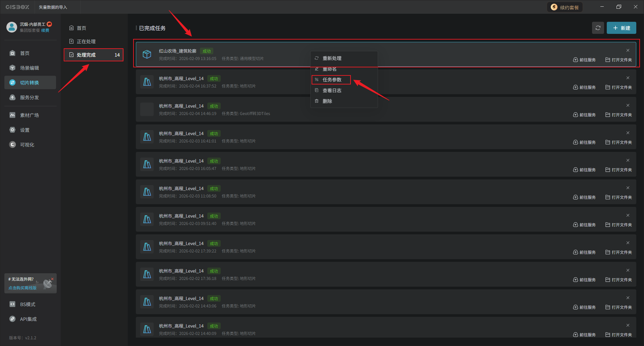Viewport: 644px width, 346px height.
Task: Select the 处理完成 tab with count 14
Action: pos(94,55)
